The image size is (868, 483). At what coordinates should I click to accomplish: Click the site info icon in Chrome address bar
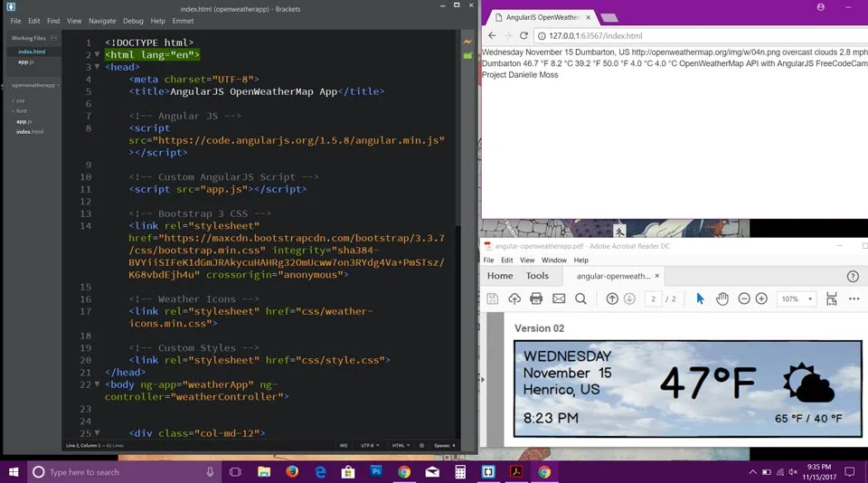(x=542, y=36)
